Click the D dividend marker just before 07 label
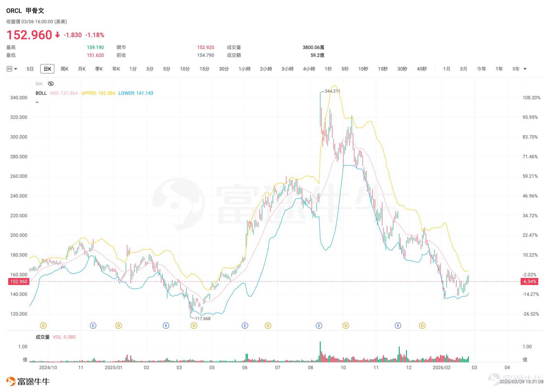The width and height of the screenshot is (550, 392). point(268,325)
